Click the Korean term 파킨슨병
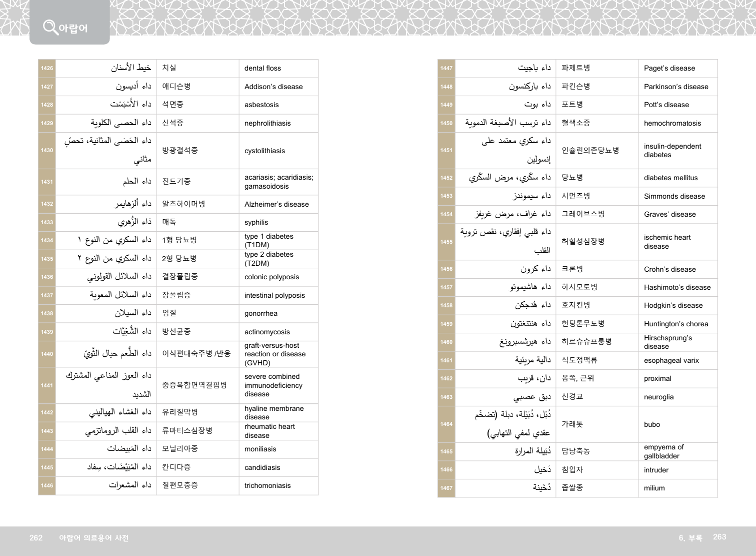Screen dimensions: 756x556 pos(575,87)
